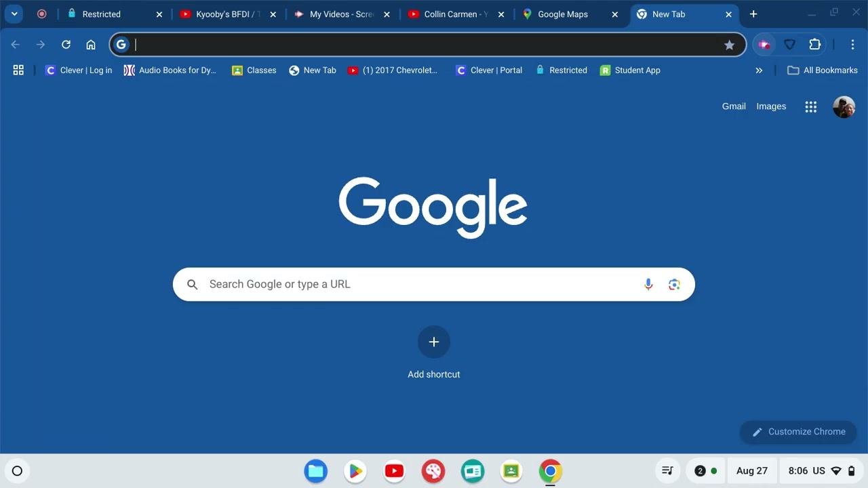Open the tab search dropdown arrow

click(x=14, y=14)
